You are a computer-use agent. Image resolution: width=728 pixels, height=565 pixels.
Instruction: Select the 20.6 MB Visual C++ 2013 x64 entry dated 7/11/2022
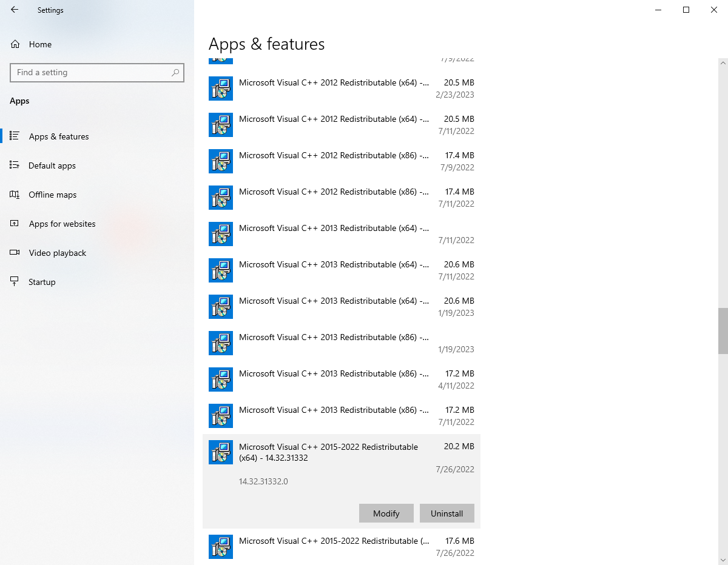point(342,270)
